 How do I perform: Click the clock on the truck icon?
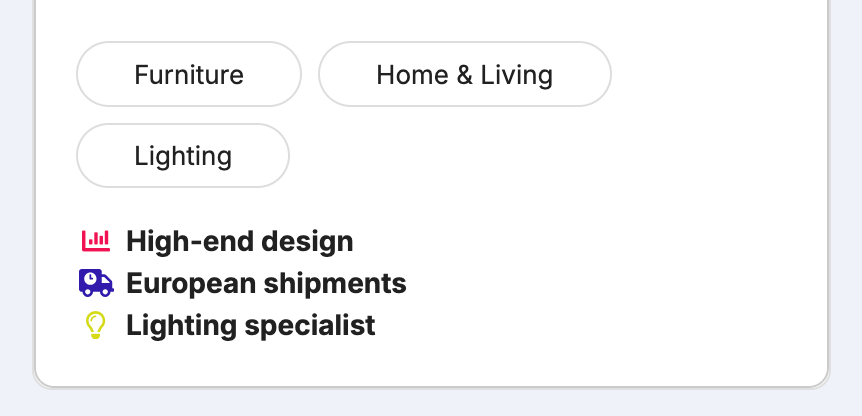point(90,279)
